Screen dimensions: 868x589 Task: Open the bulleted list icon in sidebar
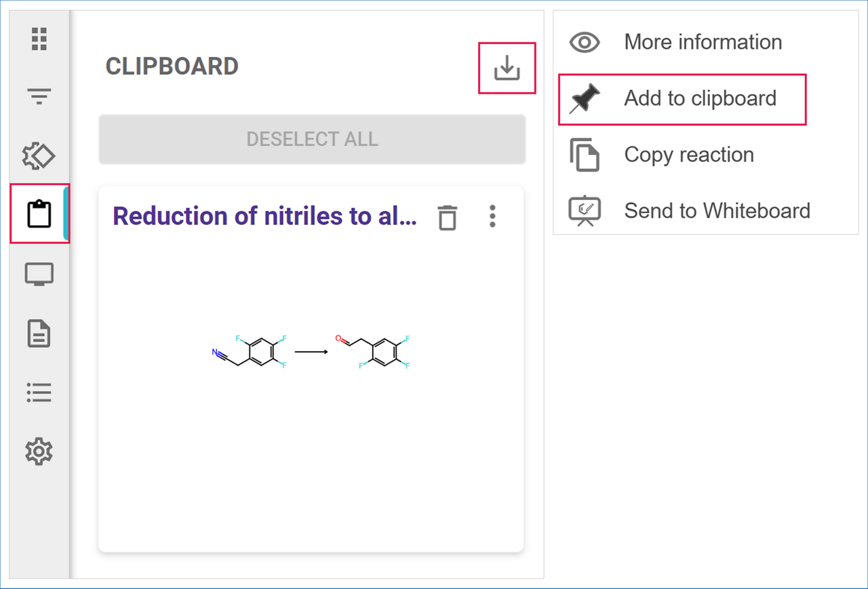point(39,392)
